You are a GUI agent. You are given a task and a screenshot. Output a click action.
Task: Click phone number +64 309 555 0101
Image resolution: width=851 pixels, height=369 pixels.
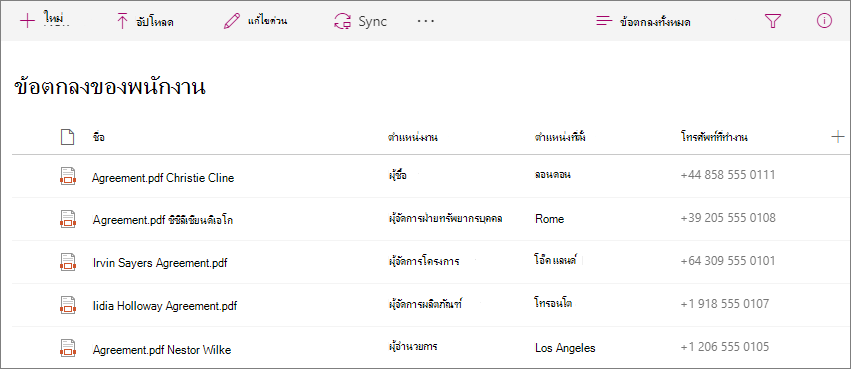coord(728,260)
